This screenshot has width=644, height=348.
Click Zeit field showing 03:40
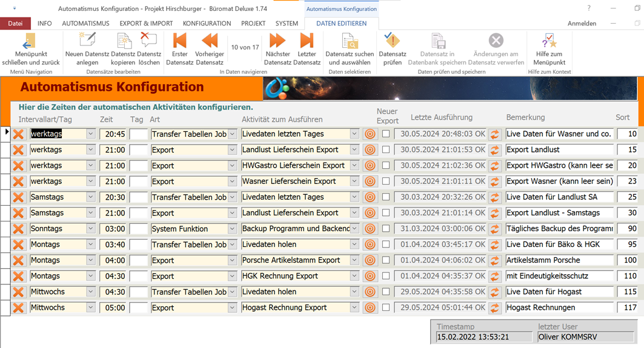tap(112, 245)
